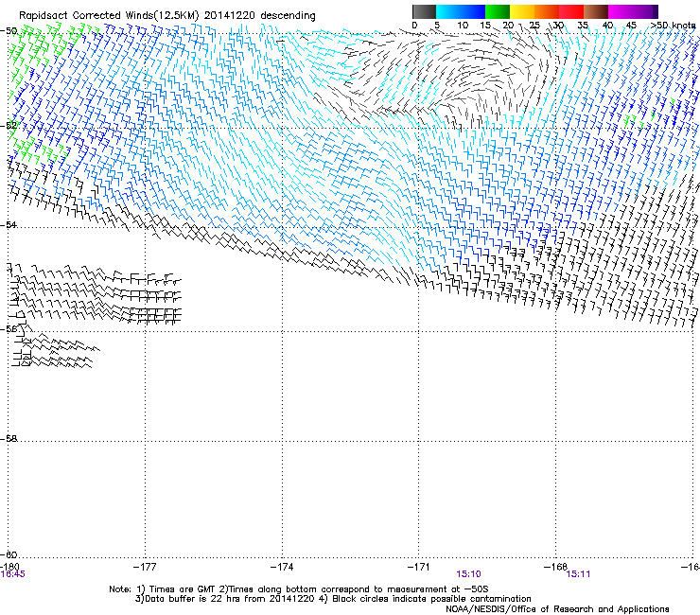The height and width of the screenshot is (615, 700).
Task: Click the -180 longitude axis label
Action: tap(9, 567)
